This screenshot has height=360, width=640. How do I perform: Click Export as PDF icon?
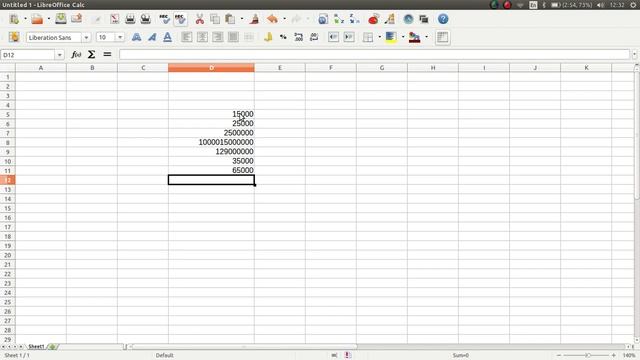(x=115, y=19)
